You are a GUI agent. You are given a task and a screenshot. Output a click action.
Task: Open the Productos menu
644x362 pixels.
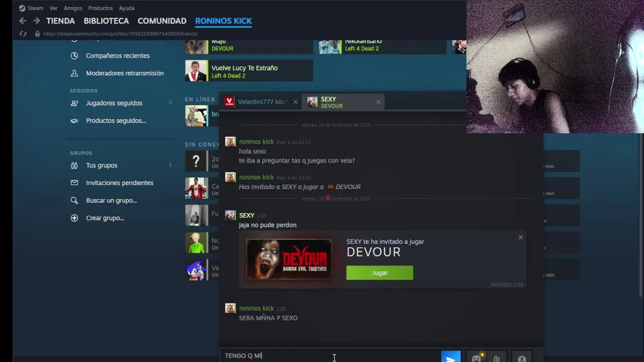100,8
